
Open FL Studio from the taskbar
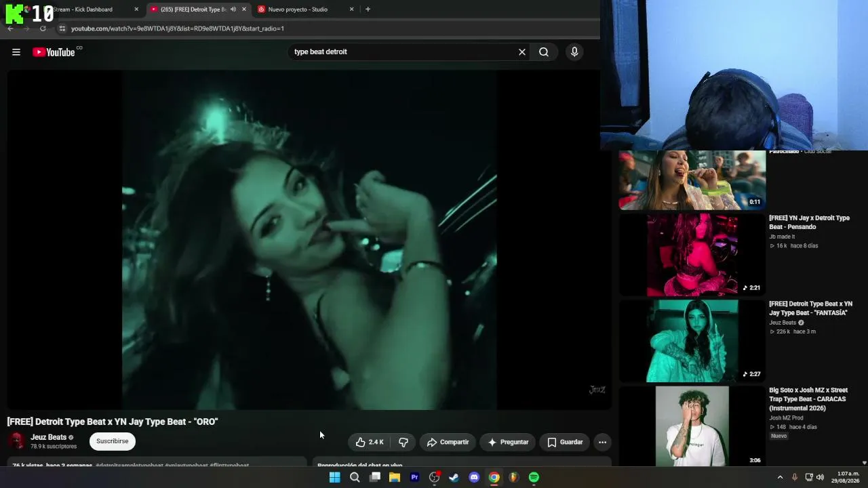coord(514,477)
